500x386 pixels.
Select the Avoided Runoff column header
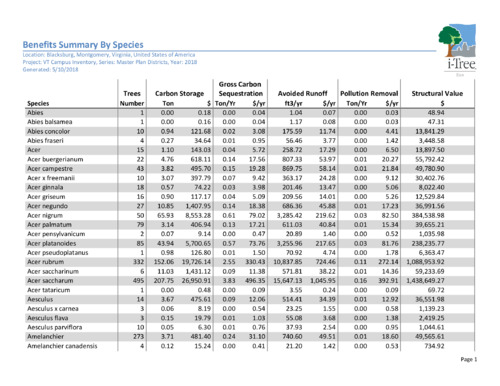pos(302,94)
